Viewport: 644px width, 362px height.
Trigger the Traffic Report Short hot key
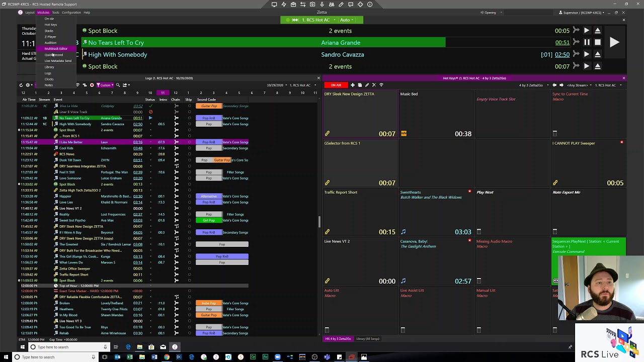point(360,212)
